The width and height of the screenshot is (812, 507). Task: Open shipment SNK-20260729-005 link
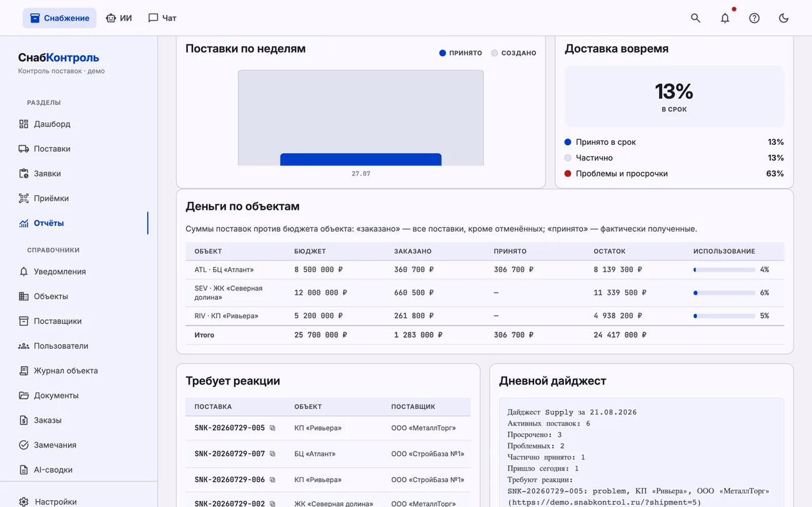coord(229,428)
